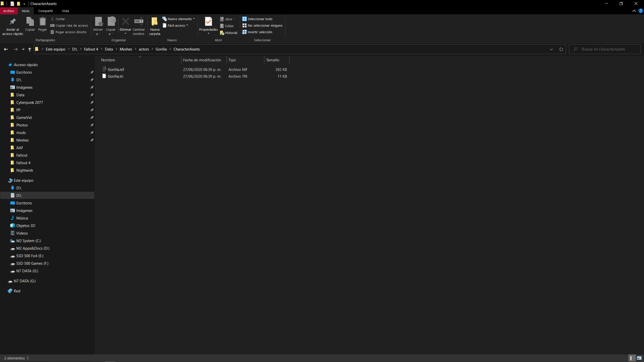Viewport: 644px width, 362px height.
Task: Sort by Nombre column header
Action: [x=140, y=60]
